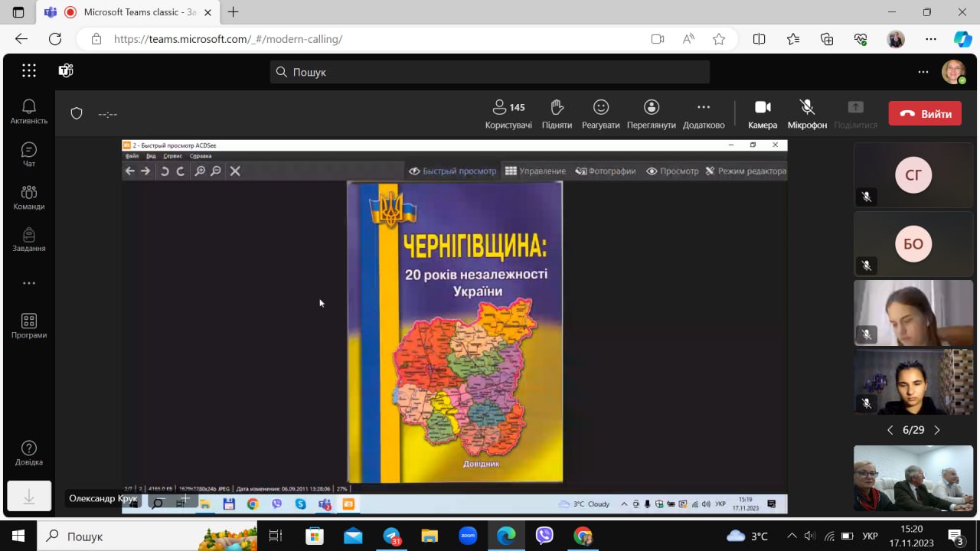Click the Teams search field (Пошук)
Image resolution: width=980 pixels, height=551 pixels.
490,72
